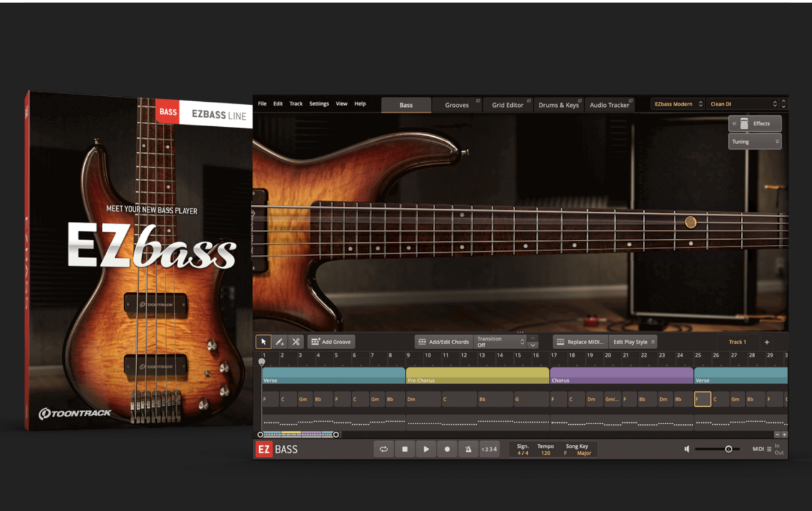Select the Dm chord at bar 9
This screenshot has width=812, height=511.
(x=423, y=399)
